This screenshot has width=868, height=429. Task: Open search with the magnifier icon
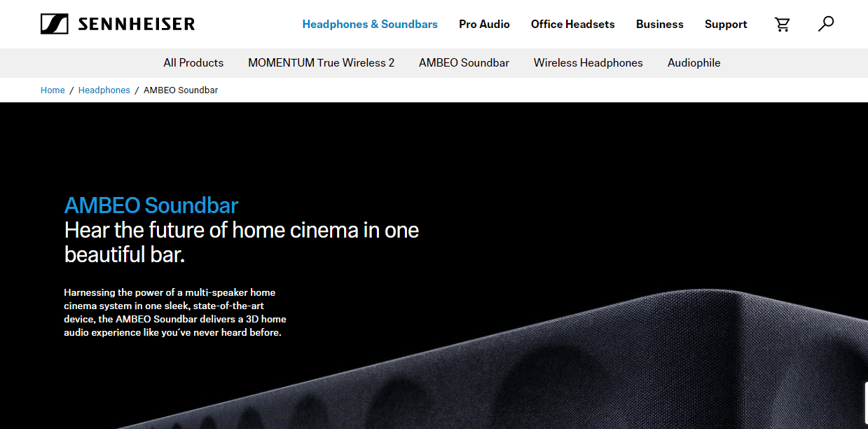click(826, 24)
